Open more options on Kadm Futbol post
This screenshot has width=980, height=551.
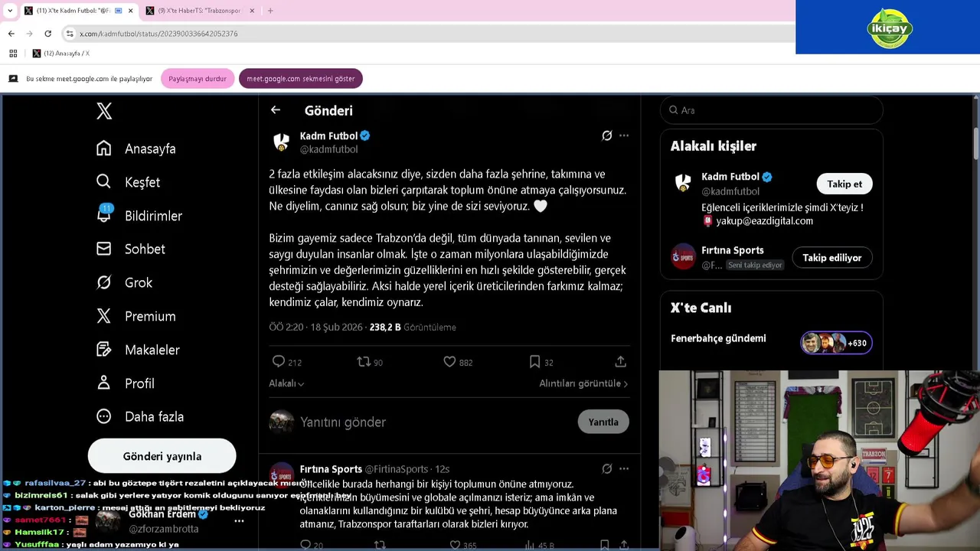(624, 135)
